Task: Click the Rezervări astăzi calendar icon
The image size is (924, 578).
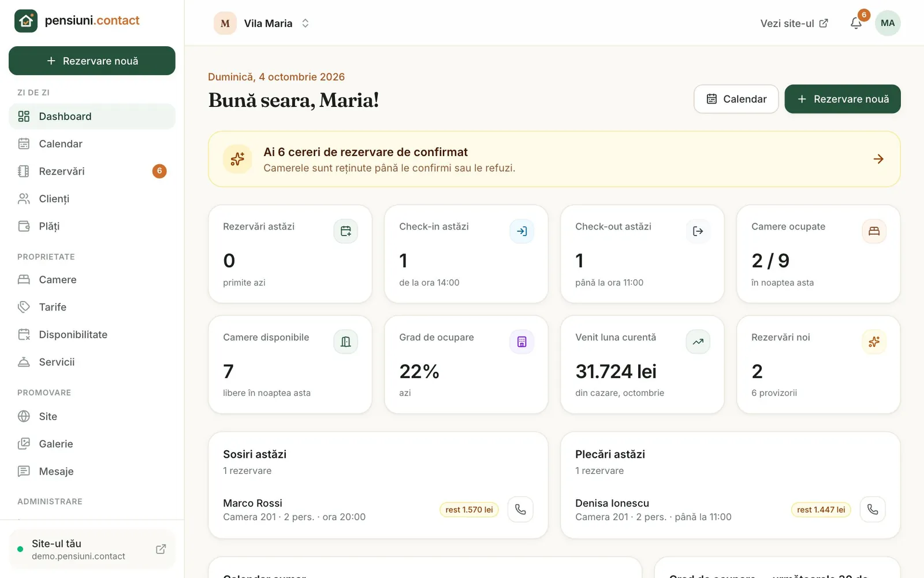Action: (346, 231)
